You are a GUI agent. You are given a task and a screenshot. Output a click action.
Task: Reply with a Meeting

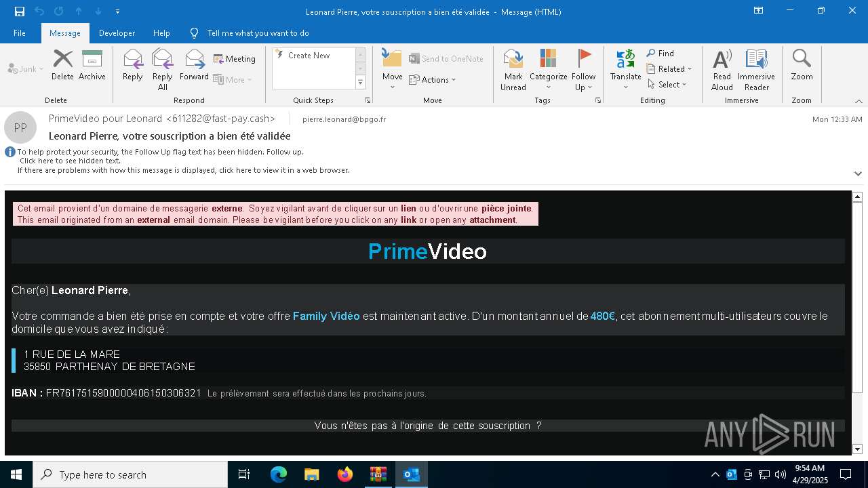[235, 59]
